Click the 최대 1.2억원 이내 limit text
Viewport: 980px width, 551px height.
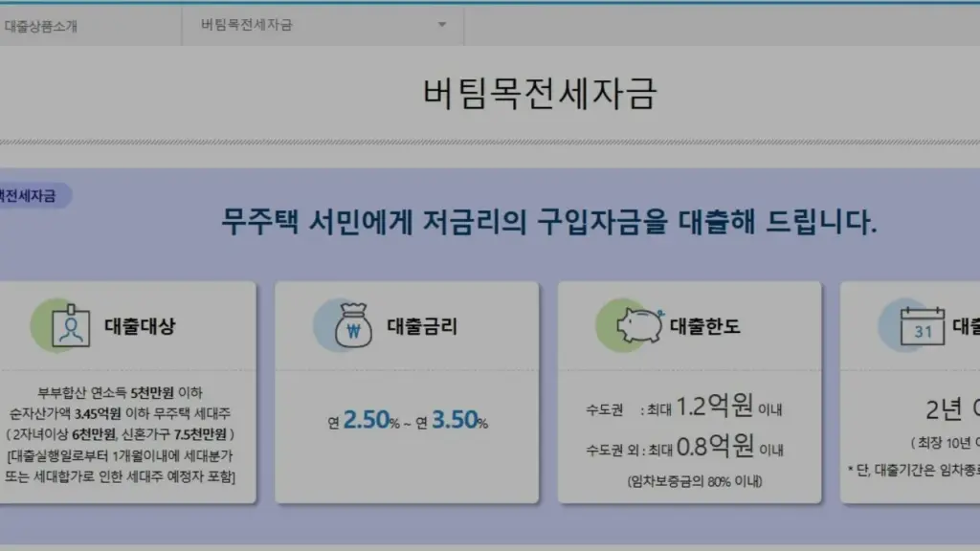[x=714, y=407]
